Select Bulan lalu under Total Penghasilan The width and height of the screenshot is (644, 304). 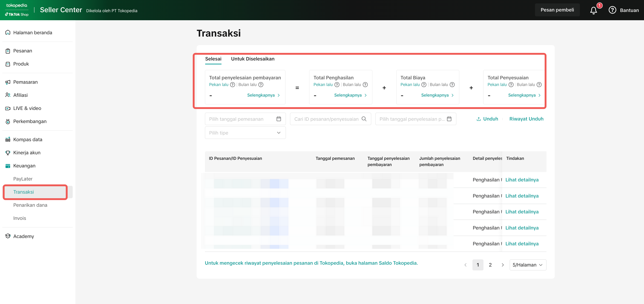point(351,84)
